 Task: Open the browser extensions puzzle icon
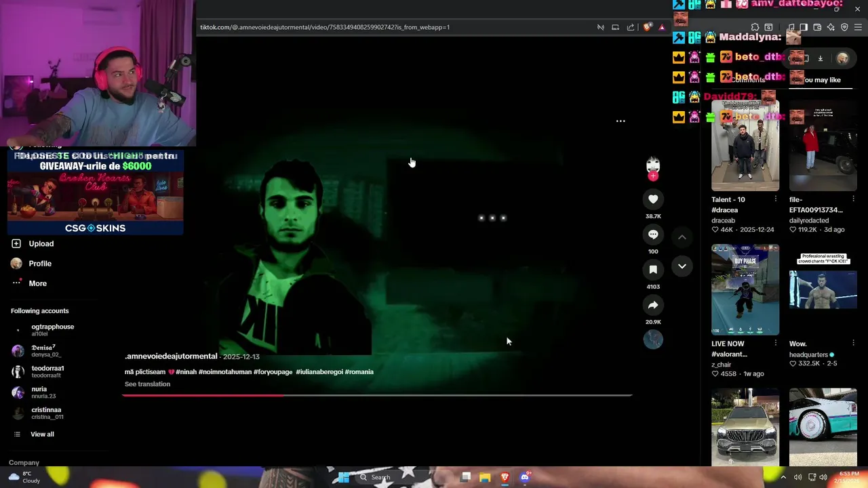[x=755, y=27]
